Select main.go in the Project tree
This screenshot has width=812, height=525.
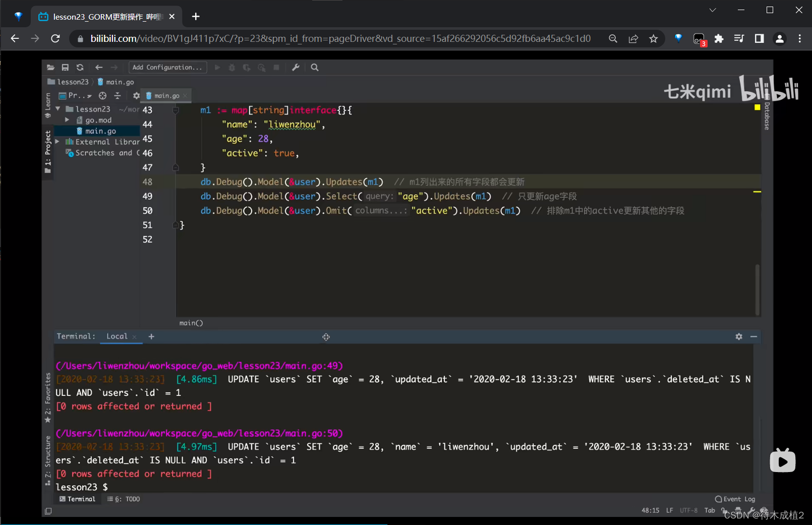[x=97, y=131]
